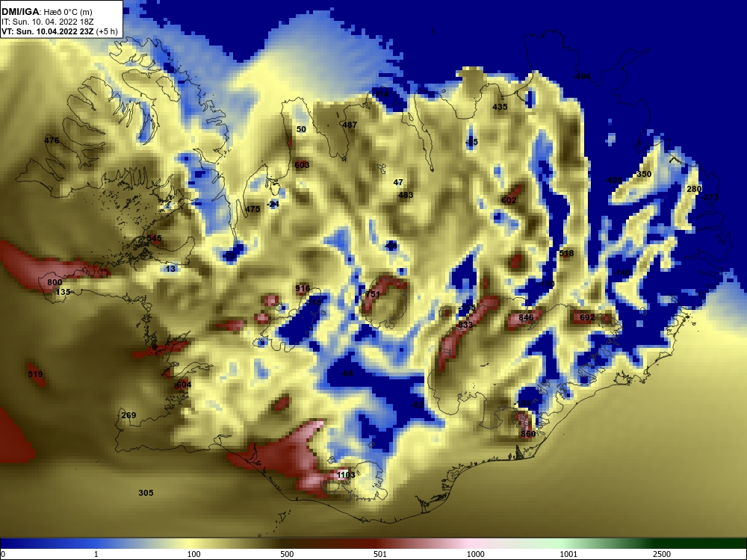The height and width of the screenshot is (560, 747).
Task: Click the map value '751'
Action: click(373, 295)
